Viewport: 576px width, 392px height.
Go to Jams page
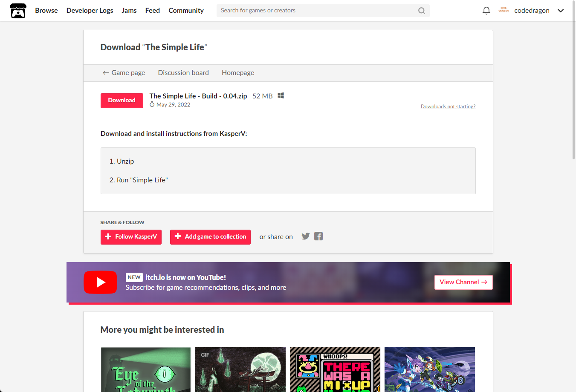point(129,10)
